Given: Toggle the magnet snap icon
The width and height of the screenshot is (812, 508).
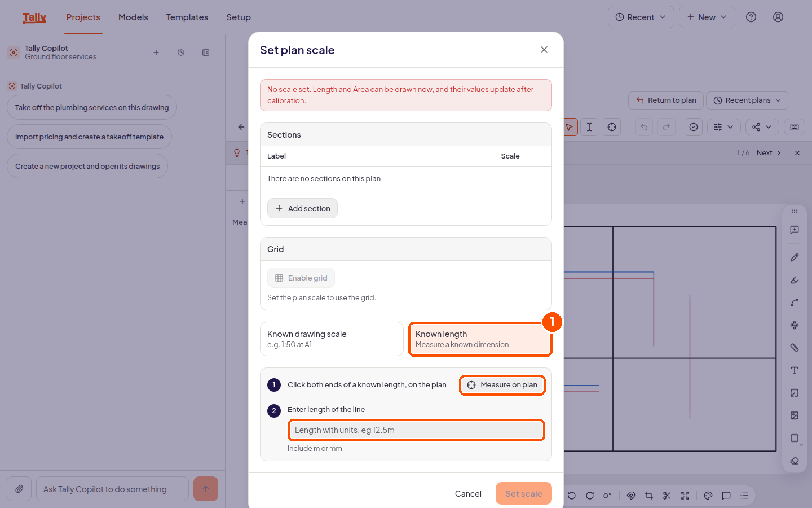Looking at the screenshot, I should [631, 496].
